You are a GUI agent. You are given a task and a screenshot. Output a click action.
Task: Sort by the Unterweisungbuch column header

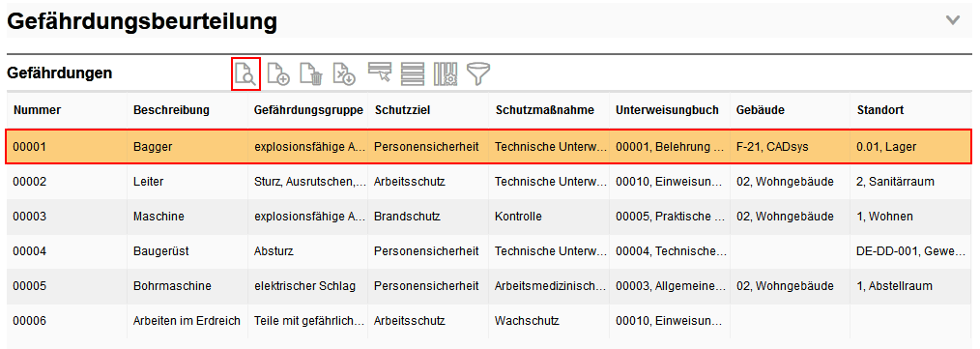tap(667, 110)
